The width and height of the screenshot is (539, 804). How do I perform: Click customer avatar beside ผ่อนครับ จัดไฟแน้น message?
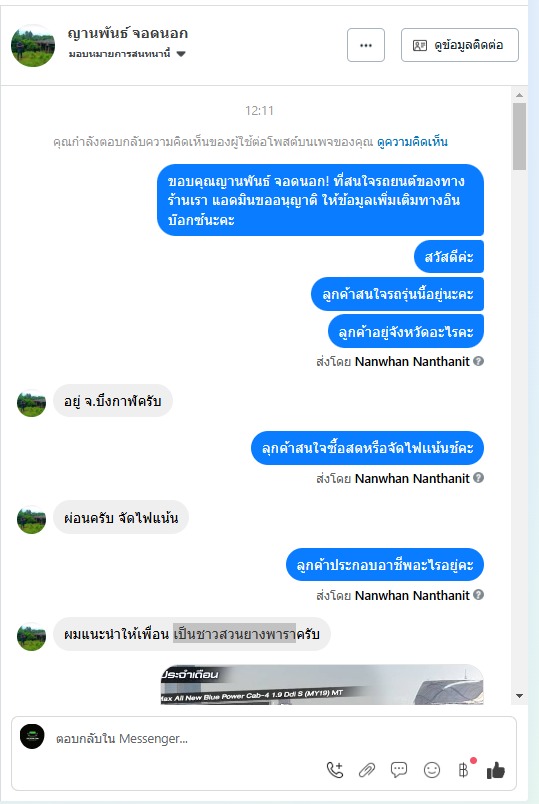(x=31, y=518)
